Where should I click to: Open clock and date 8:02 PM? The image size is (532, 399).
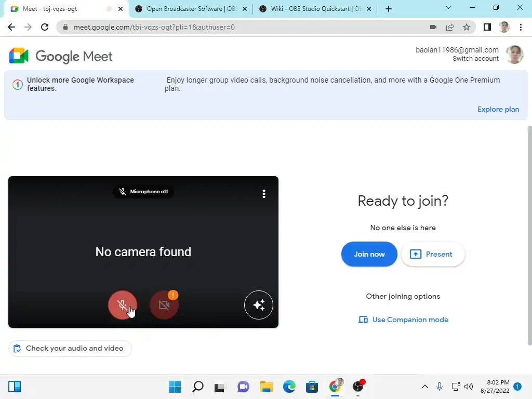tap(495, 387)
